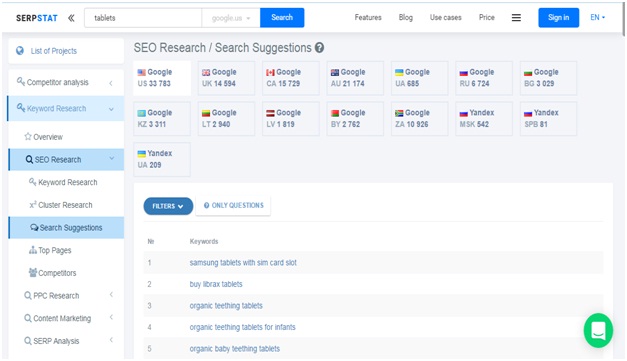Image resolution: width=627 pixels, height=361 pixels.
Task: Open keyword samsung tablets with sim card slot
Action: click(x=243, y=263)
